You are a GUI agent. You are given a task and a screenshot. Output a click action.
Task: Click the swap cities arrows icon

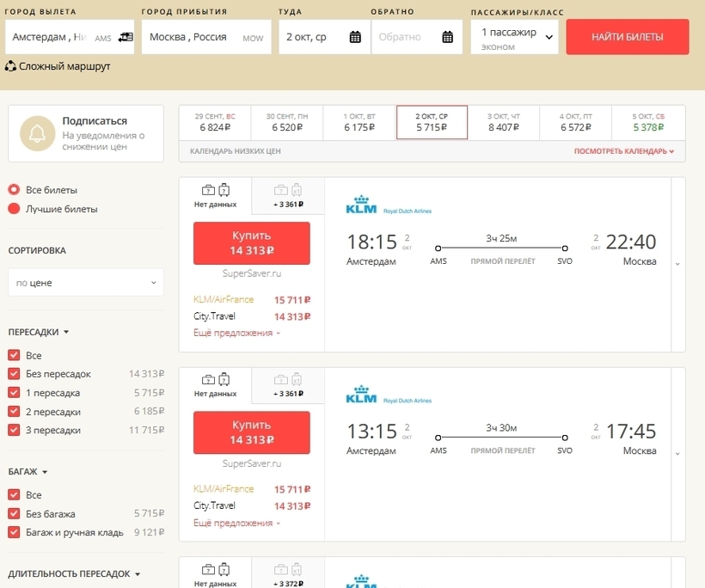tap(126, 38)
